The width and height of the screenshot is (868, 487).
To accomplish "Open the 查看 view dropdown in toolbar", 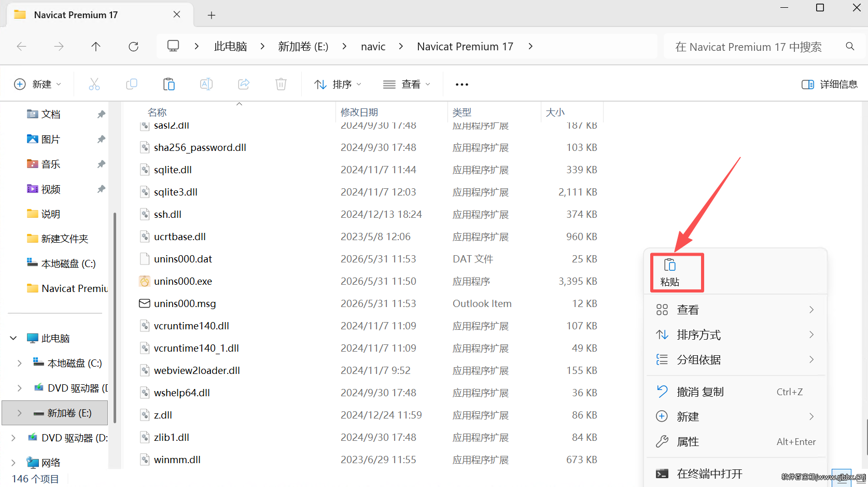I will pyautogui.click(x=407, y=84).
